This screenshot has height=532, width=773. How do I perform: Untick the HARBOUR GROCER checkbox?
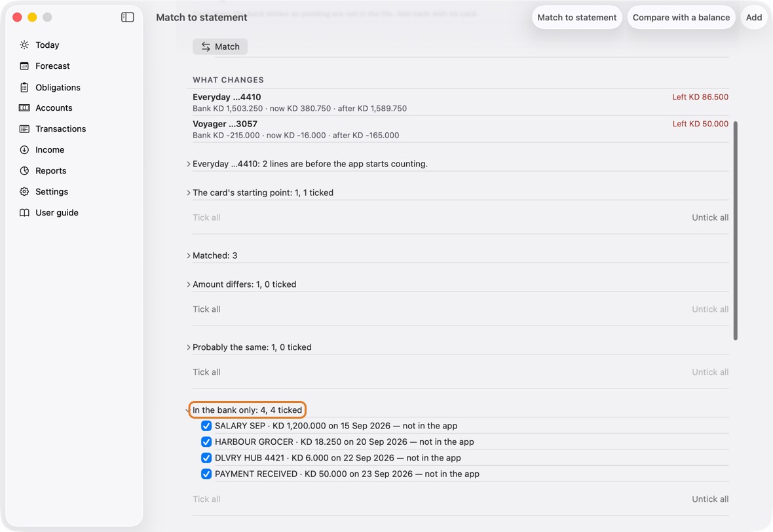click(x=206, y=442)
